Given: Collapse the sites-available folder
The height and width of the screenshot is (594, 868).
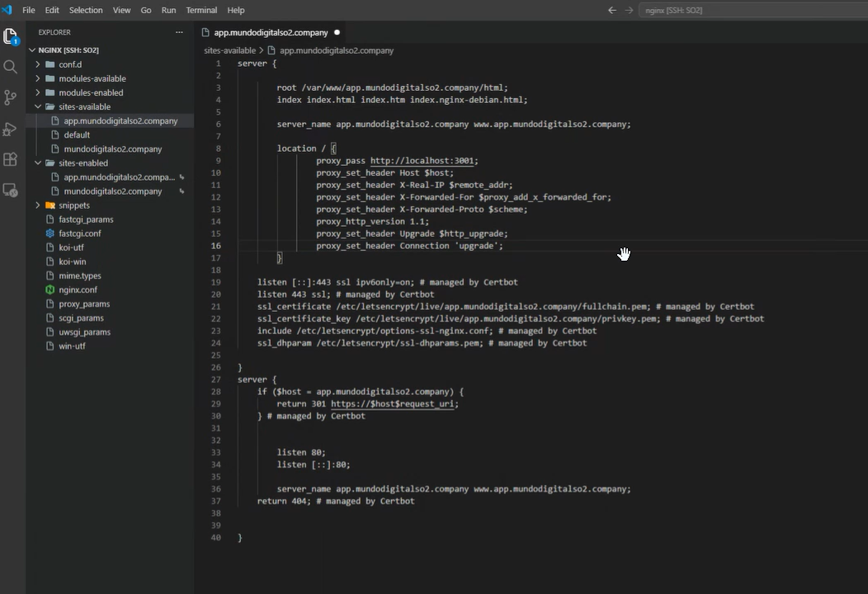Looking at the screenshot, I should [x=38, y=107].
